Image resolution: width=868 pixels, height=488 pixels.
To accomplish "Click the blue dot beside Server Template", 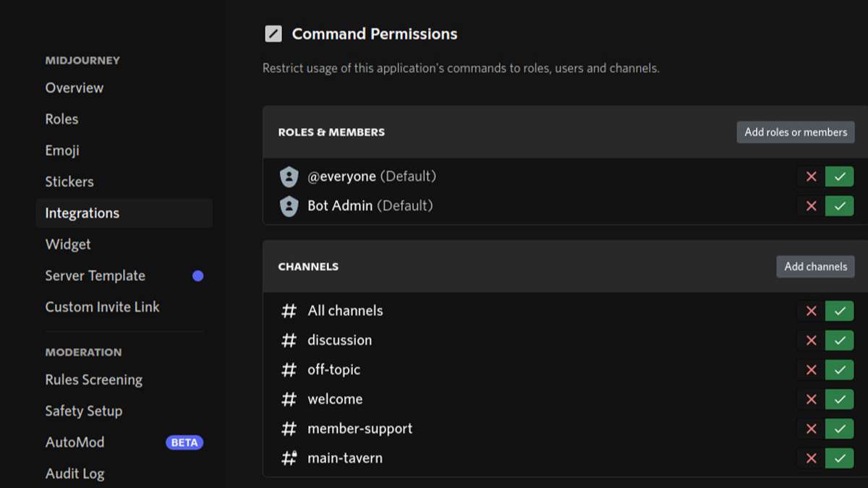I will (x=197, y=276).
